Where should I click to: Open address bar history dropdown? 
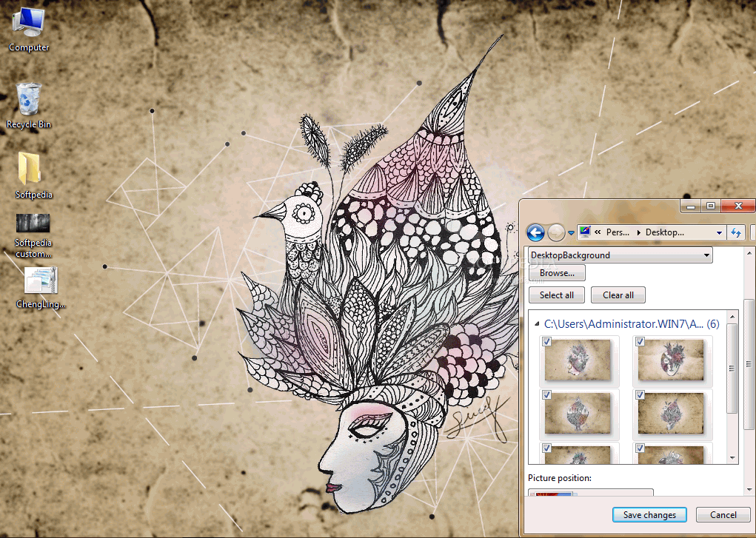coord(719,232)
